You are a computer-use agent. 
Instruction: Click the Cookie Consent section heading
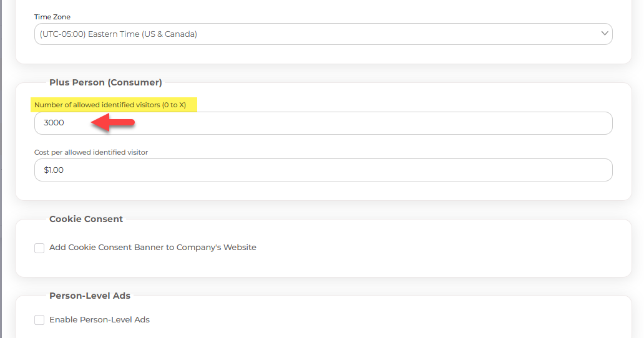click(86, 219)
